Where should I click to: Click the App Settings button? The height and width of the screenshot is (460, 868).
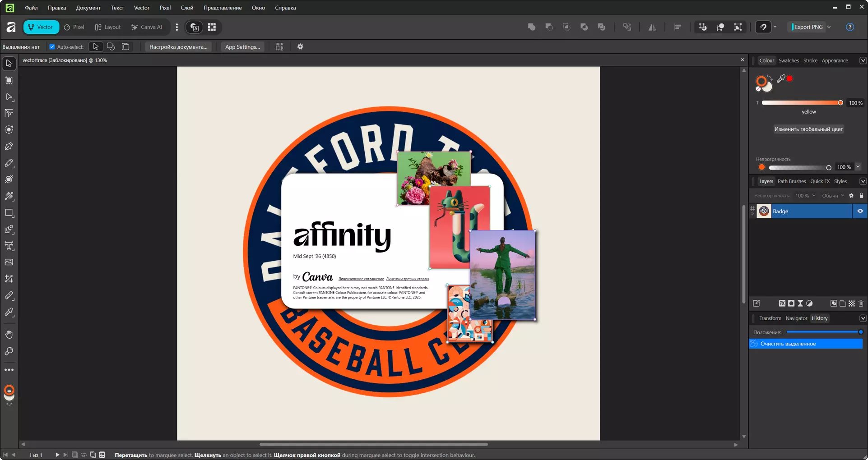242,47
